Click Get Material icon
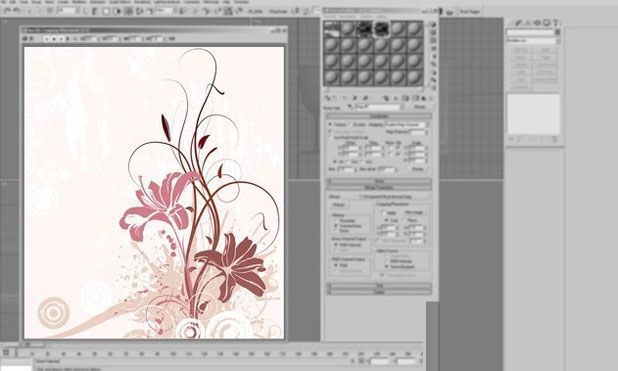This screenshot has height=371, width=618. pos(327,98)
